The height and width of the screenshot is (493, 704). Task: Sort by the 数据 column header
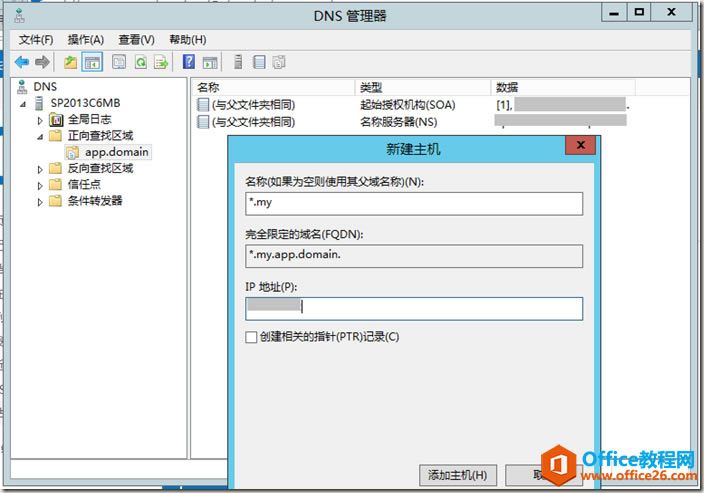point(563,88)
